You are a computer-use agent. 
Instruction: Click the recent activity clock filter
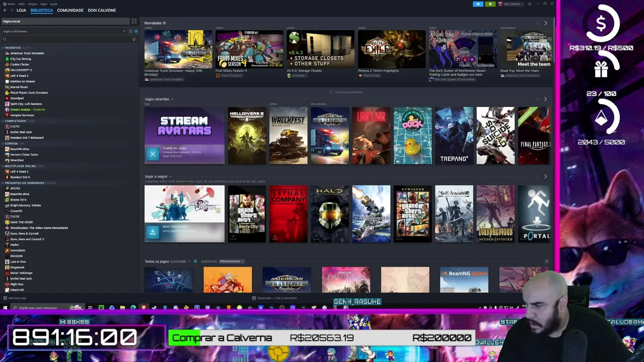pyautogui.click(x=130, y=31)
